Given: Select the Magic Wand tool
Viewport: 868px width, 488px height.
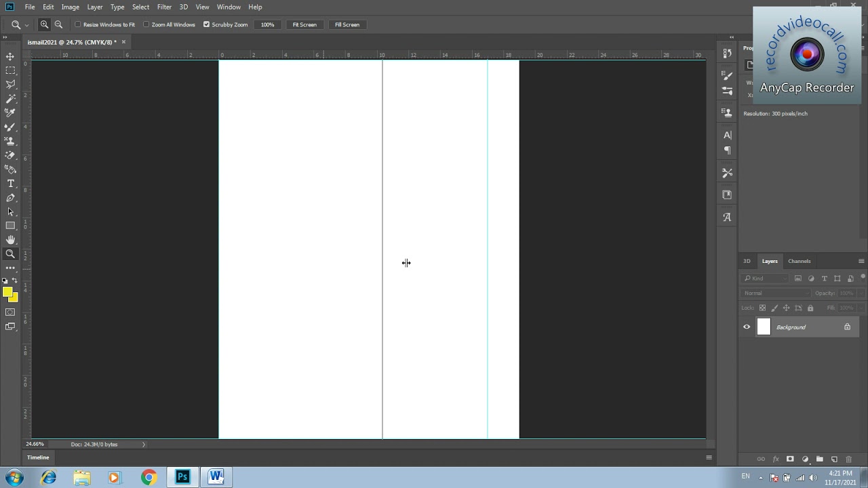Looking at the screenshot, I should pyautogui.click(x=10, y=99).
